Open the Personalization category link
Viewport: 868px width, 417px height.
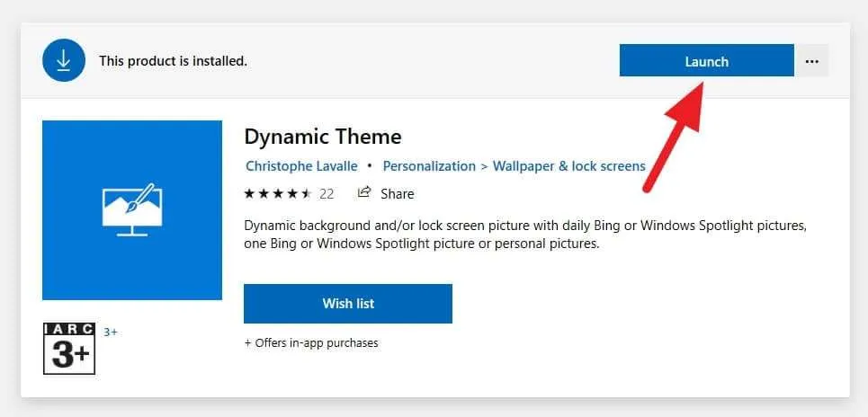(x=429, y=166)
